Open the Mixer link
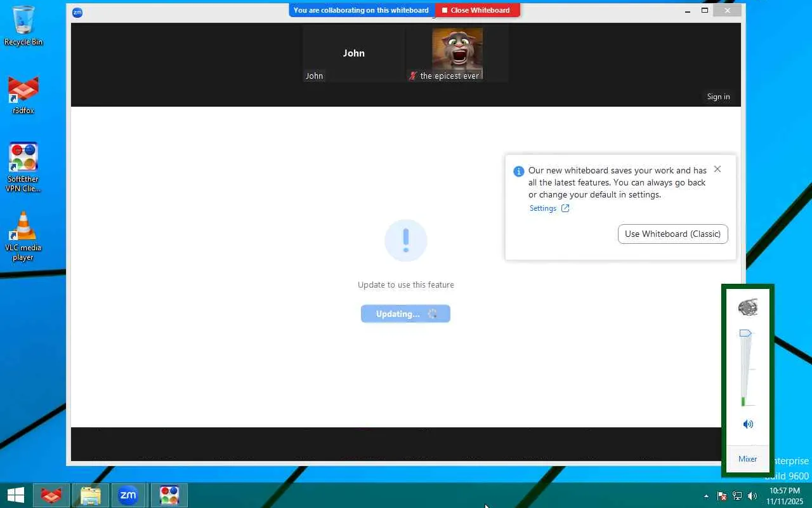812x508 pixels. (748, 459)
